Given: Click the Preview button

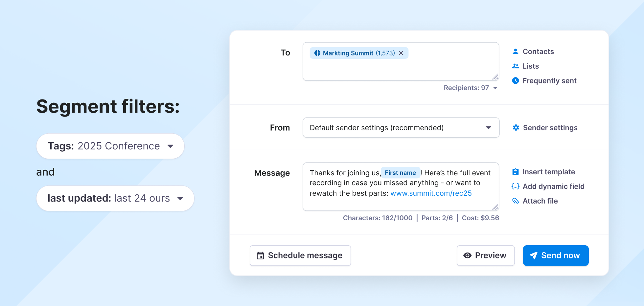Looking at the screenshot, I should click(x=486, y=255).
